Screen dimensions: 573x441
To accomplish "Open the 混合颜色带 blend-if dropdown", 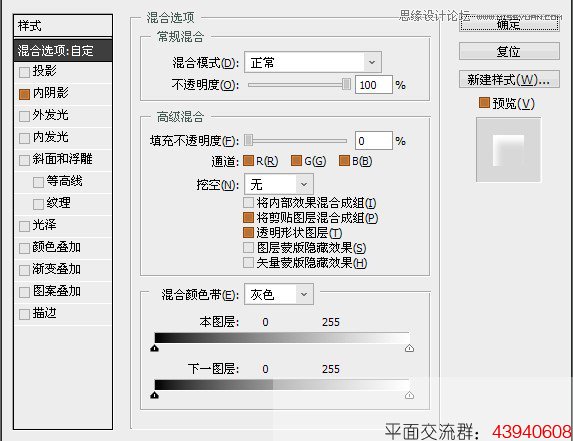I will coord(279,294).
